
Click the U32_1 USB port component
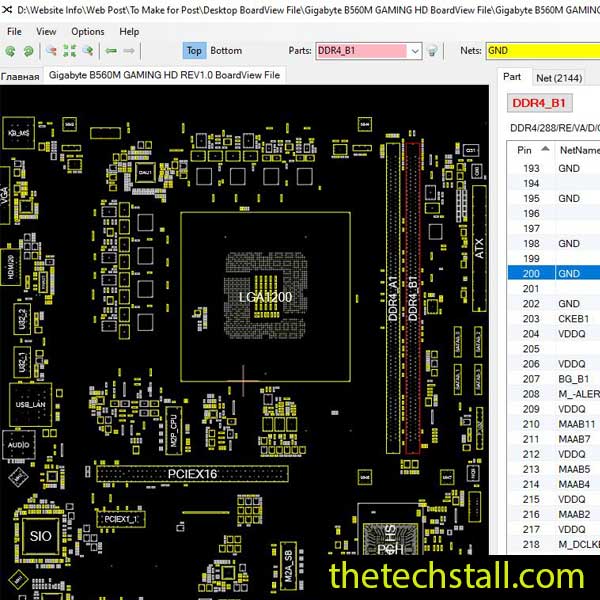pyautogui.click(x=22, y=362)
